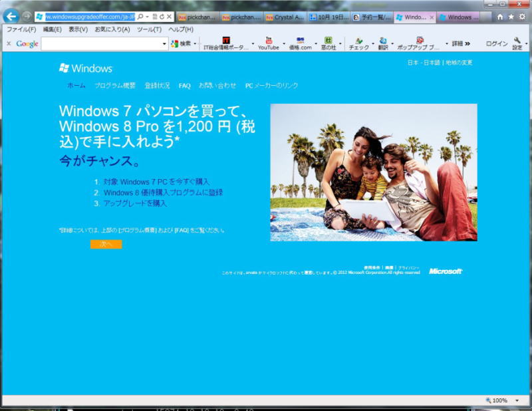Click the orange 次へ button

coord(106,244)
